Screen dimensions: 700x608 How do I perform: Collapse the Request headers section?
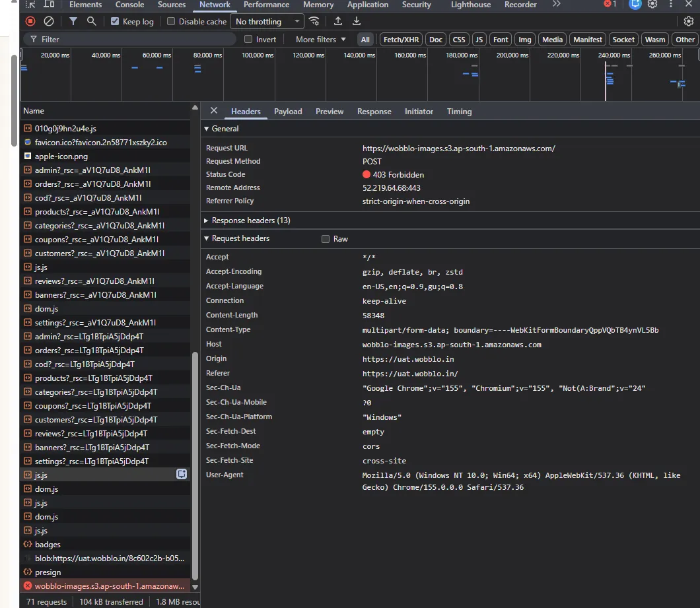coord(206,238)
